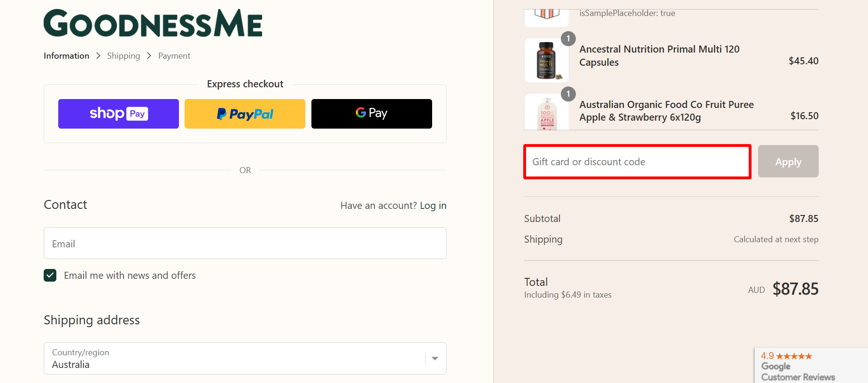Toggle the news and offers subscription
The height and width of the screenshot is (383, 868).
click(50, 275)
